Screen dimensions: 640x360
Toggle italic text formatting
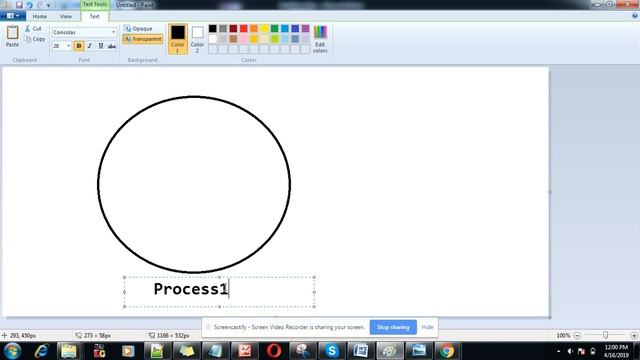coord(90,46)
